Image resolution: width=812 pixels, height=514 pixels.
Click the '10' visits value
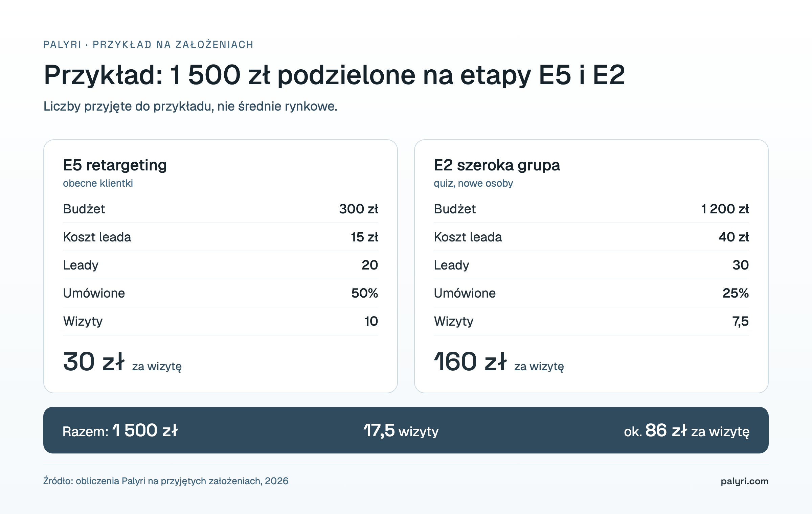pos(371,321)
